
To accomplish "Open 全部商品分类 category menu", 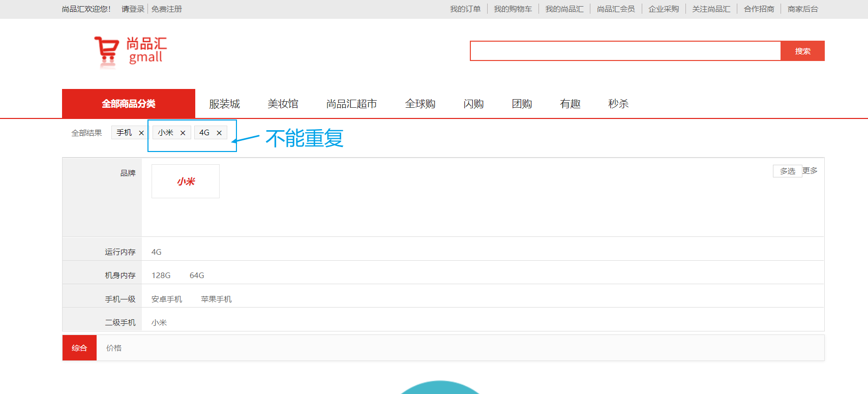I will 129,104.
